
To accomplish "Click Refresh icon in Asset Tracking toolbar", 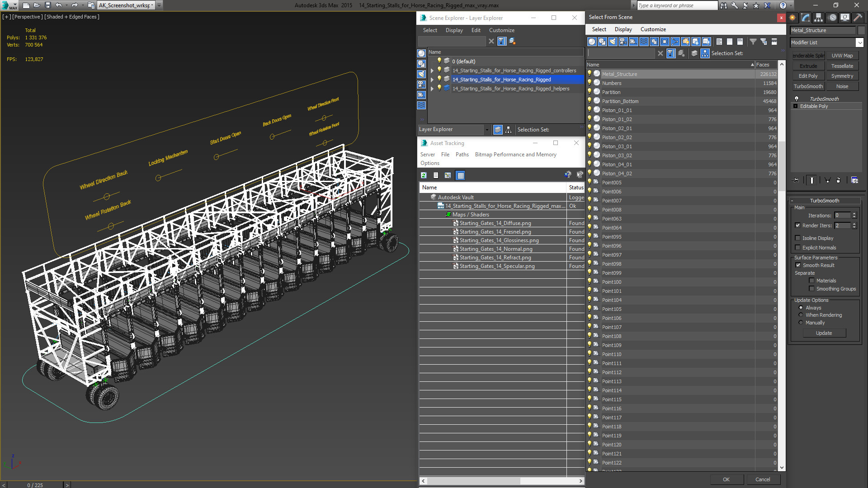I will click(424, 175).
